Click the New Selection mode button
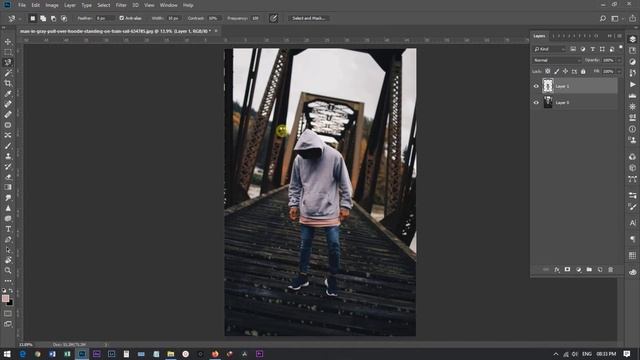Screen dimensions: 640x360 click(33, 18)
